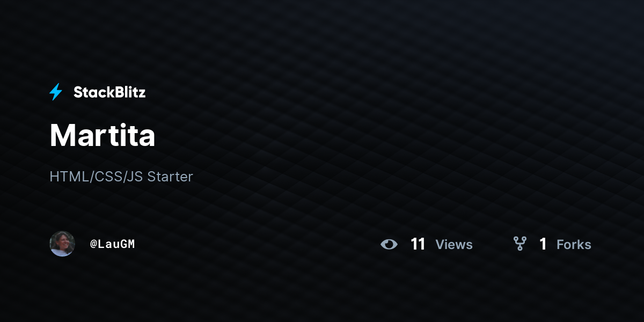
Task: Select the HTML/CSS/JS part of the subtitle
Action: 96,177
